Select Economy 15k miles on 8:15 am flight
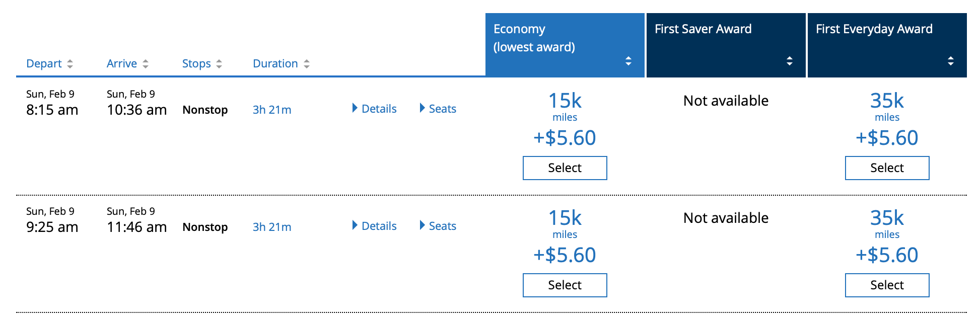The width and height of the screenshot is (980, 324). [565, 168]
